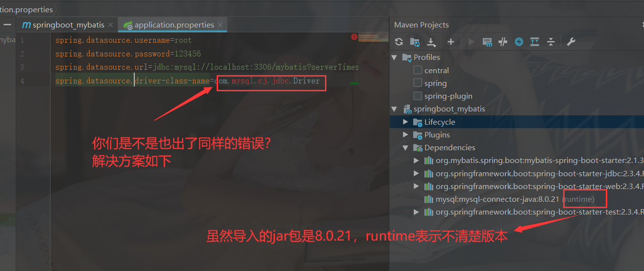Open Maven settings wrench icon
The width and height of the screenshot is (644, 271).
coord(571,42)
